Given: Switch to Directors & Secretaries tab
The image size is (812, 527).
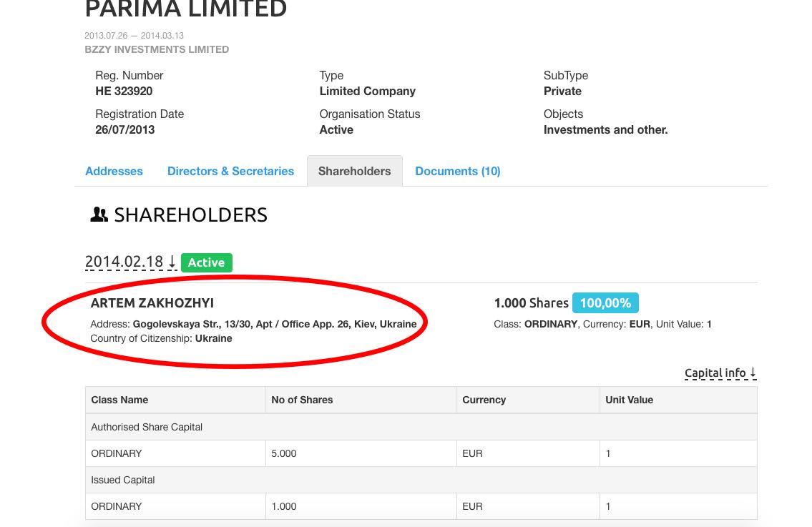Looking at the screenshot, I should tap(230, 172).
